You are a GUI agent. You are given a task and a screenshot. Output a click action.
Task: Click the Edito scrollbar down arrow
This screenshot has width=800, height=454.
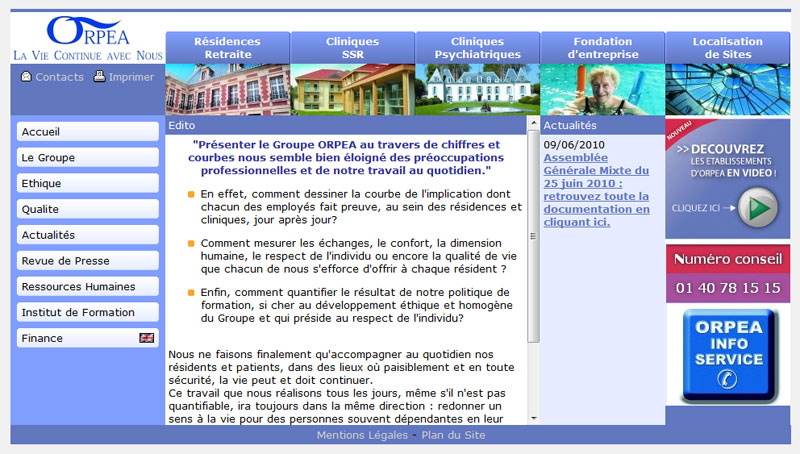click(534, 418)
